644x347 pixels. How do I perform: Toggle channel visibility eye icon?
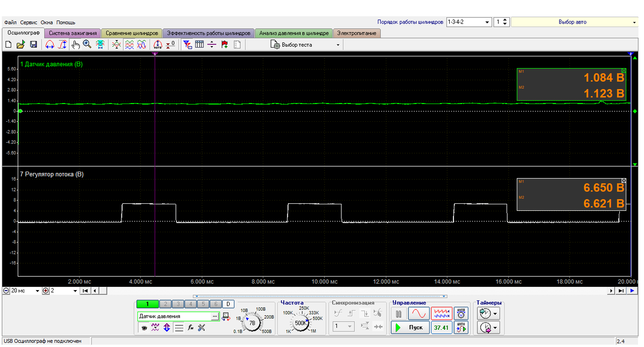[x=144, y=328]
